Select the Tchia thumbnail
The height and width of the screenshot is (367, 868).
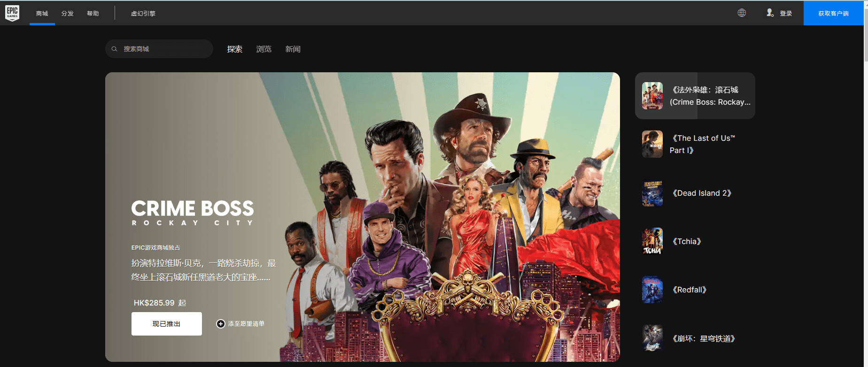(x=652, y=241)
